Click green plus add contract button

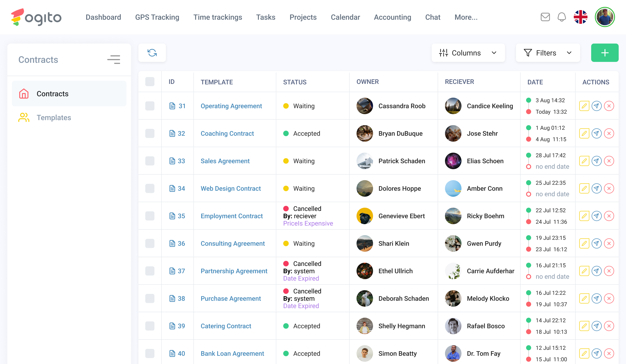pos(605,53)
